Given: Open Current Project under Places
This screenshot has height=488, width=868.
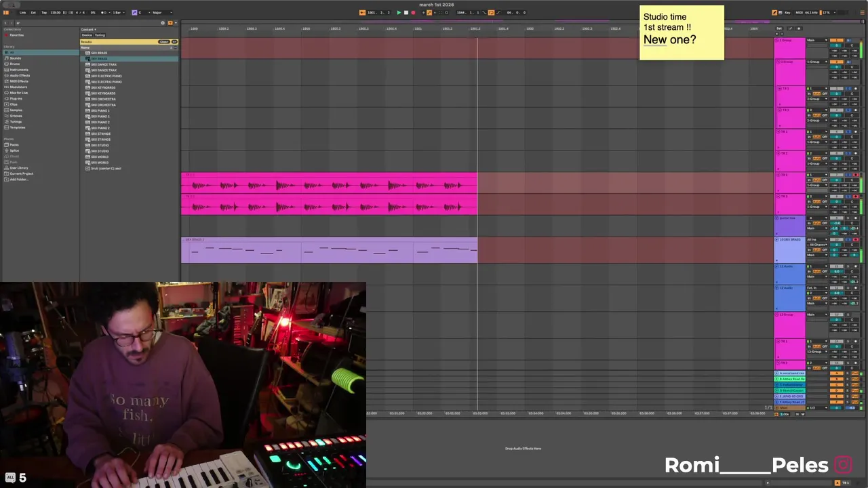Looking at the screenshot, I should (x=20, y=174).
